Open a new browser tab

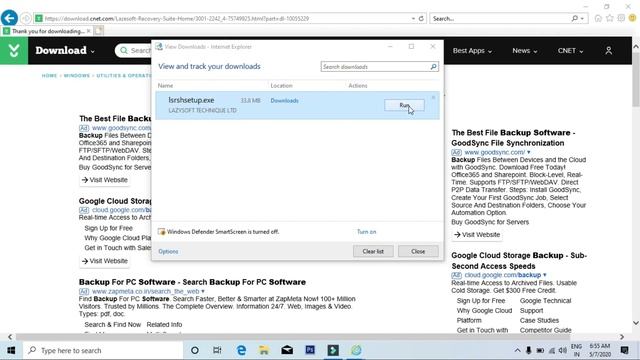(x=99, y=31)
